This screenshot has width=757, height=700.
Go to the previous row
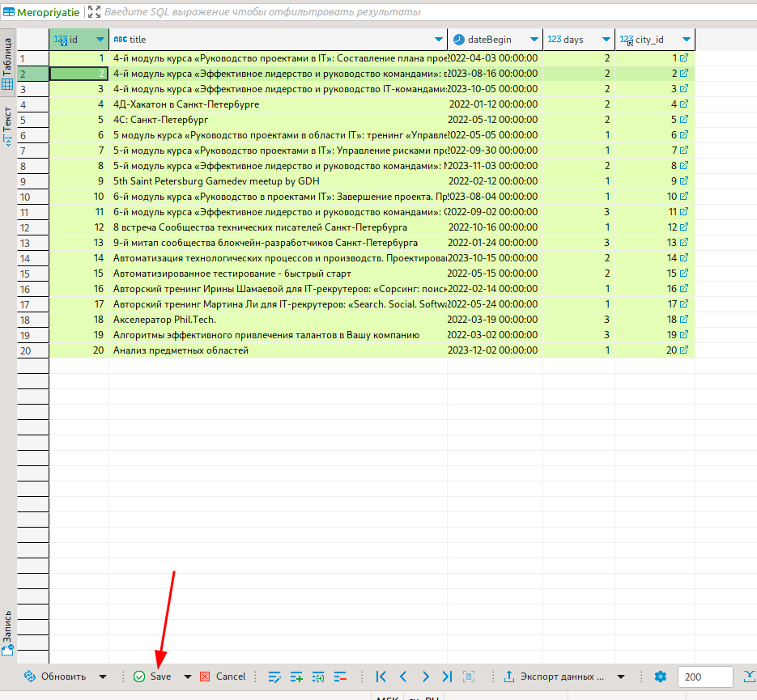(x=403, y=677)
